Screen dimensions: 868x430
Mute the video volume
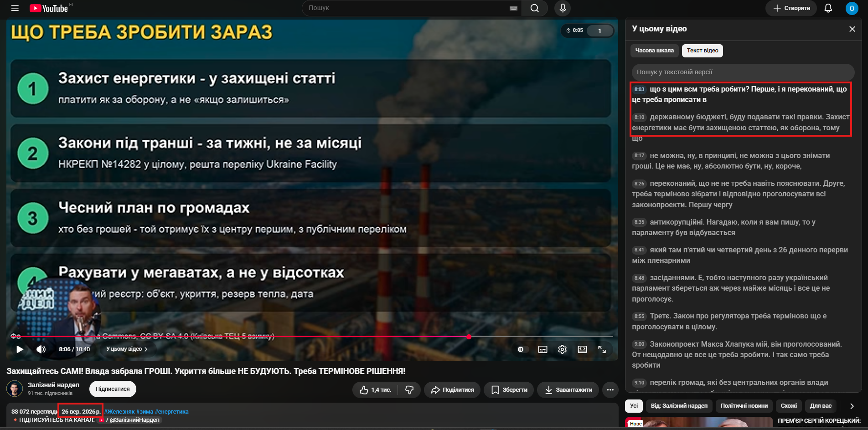(x=41, y=349)
